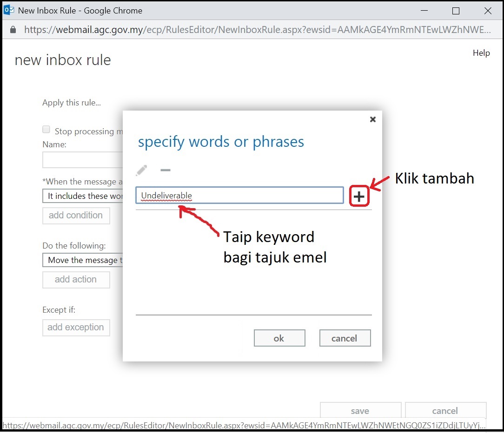The image size is (504, 433).
Task: Click the save button for the rule
Action: [x=360, y=411]
